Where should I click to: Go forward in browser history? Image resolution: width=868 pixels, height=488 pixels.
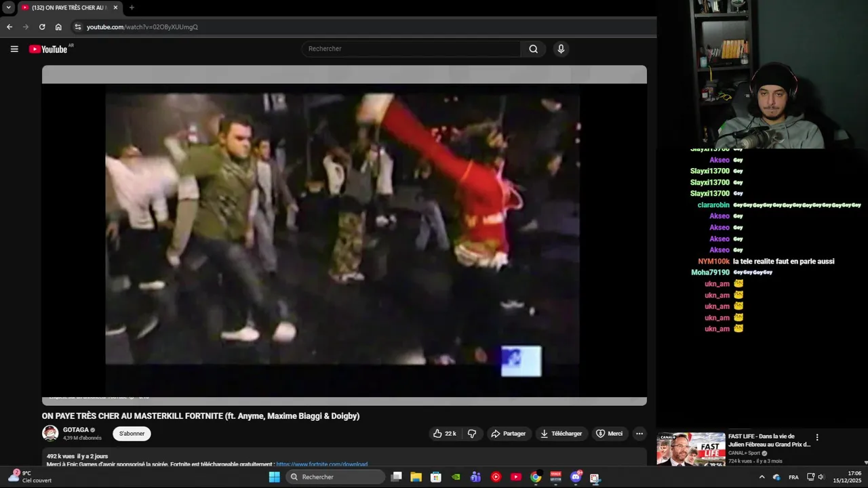[26, 27]
